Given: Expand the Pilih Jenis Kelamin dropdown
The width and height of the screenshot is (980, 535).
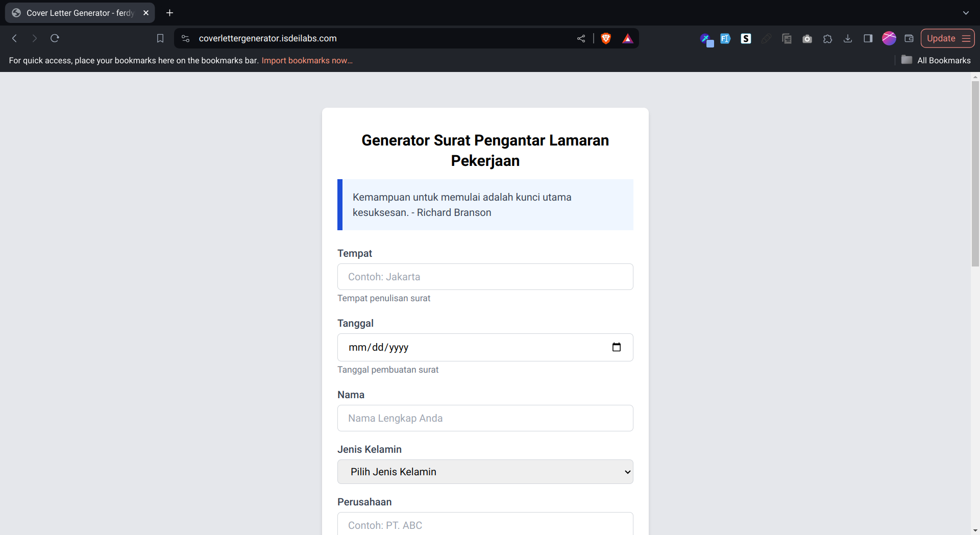Looking at the screenshot, I should [485, 472].
